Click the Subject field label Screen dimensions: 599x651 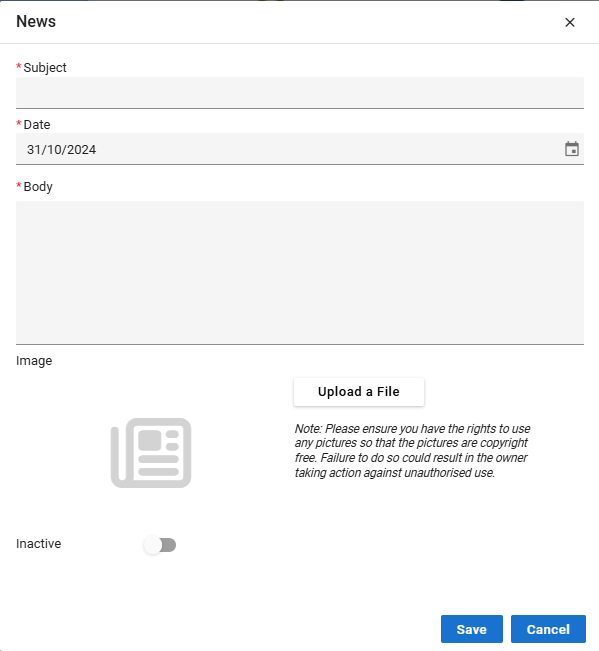[45, 68]
